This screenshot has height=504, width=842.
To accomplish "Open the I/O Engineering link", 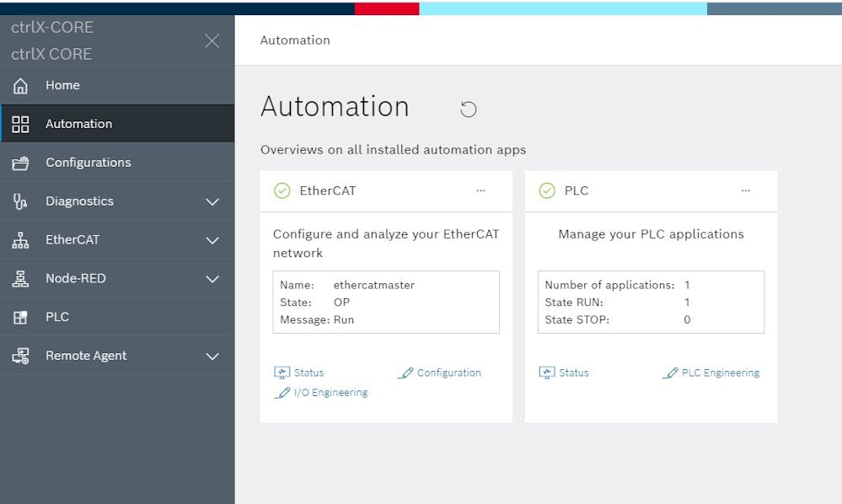I will click(320, 393).
